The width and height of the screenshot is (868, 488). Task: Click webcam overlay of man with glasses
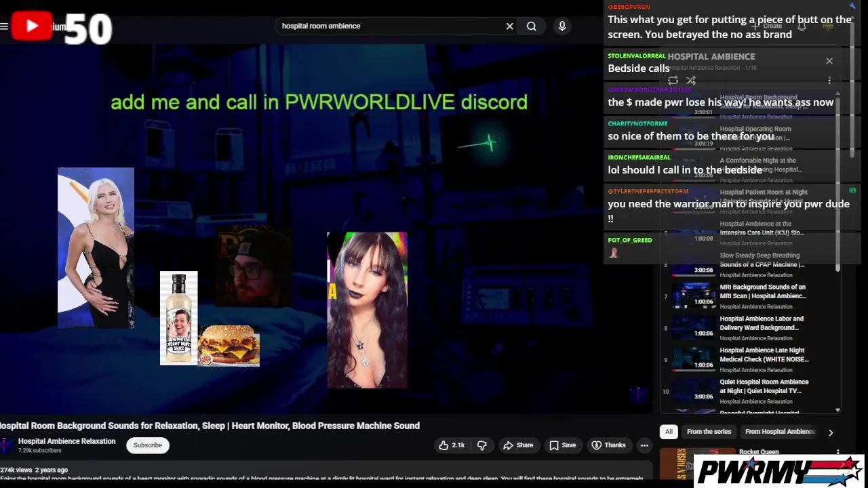click(253, 268)
